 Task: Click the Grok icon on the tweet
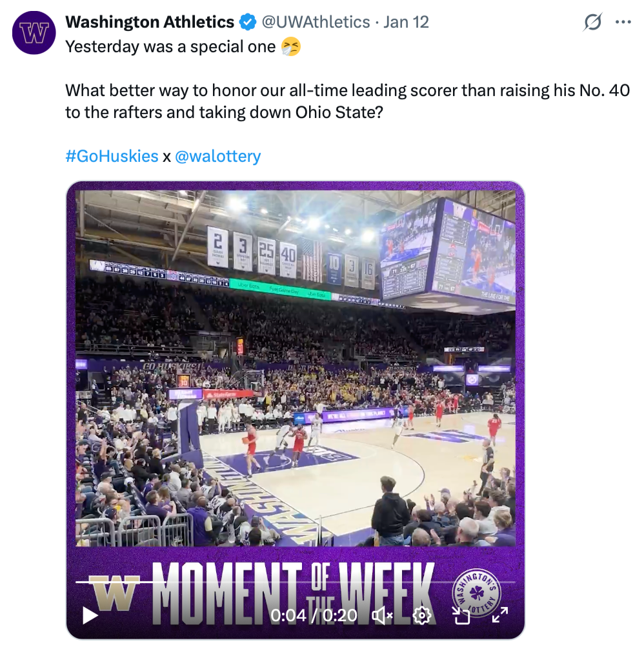[x=592, y=23]
